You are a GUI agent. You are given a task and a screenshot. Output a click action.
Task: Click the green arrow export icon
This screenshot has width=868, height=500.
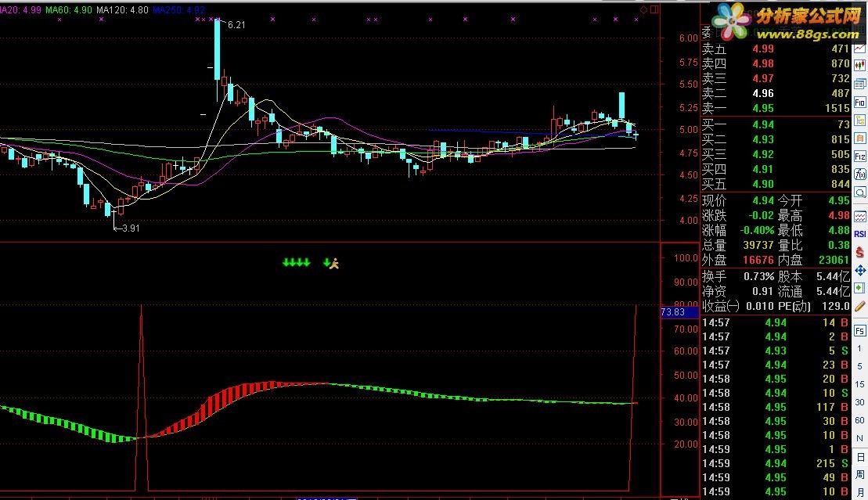pos(859,288)
